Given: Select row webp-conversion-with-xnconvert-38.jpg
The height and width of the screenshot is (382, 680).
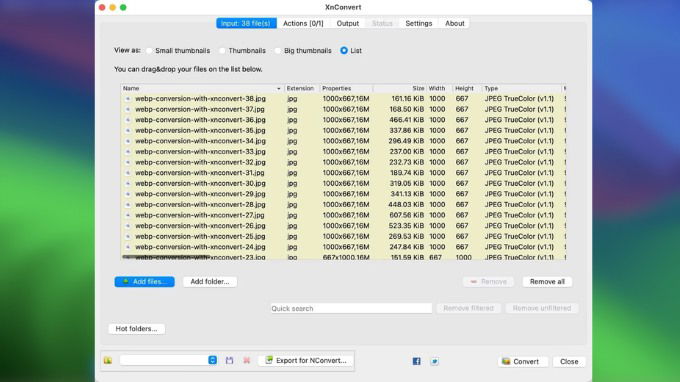Looking at the screenshot, I should point(343,99).
